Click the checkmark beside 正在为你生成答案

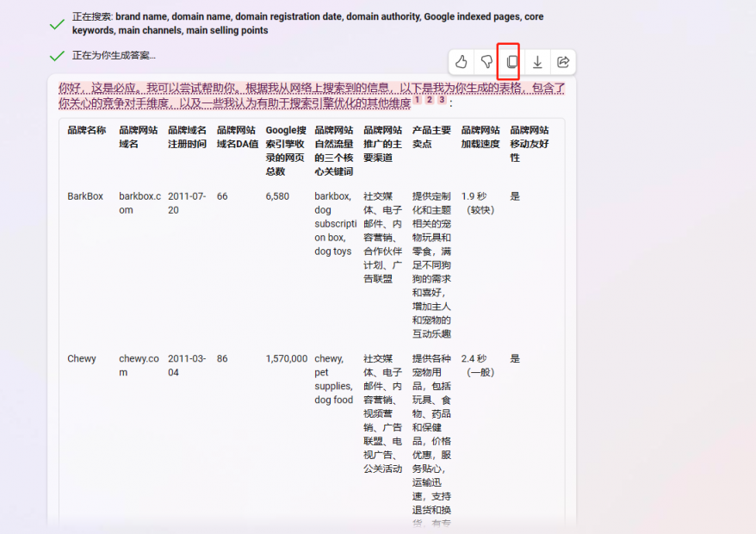[57, 56]
